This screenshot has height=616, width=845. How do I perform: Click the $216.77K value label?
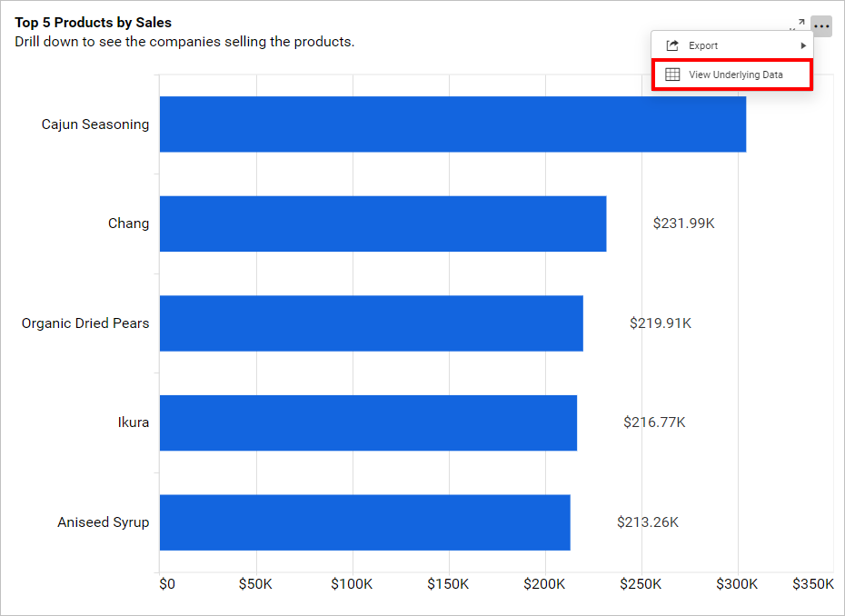pyautogui.click(x=654, y=422)
